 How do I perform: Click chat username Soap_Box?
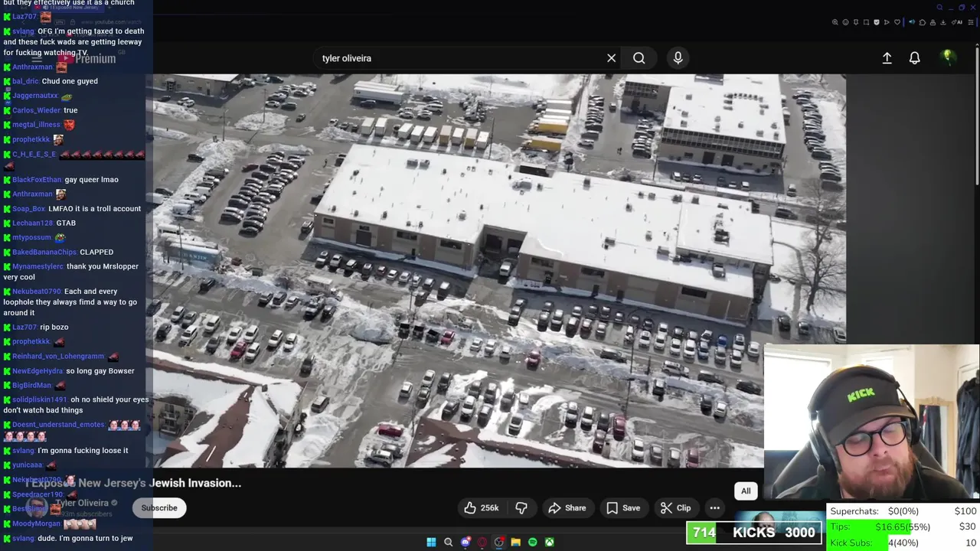coord(28,209)
